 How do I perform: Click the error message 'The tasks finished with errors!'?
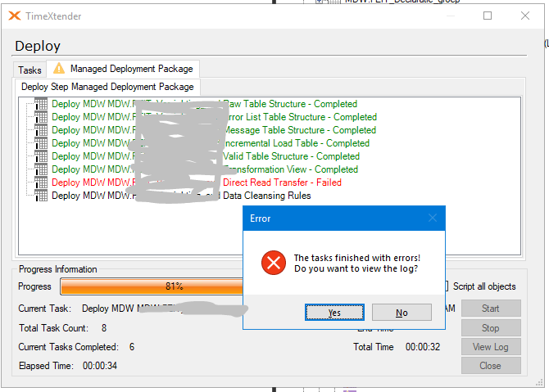tap(357, 258)
